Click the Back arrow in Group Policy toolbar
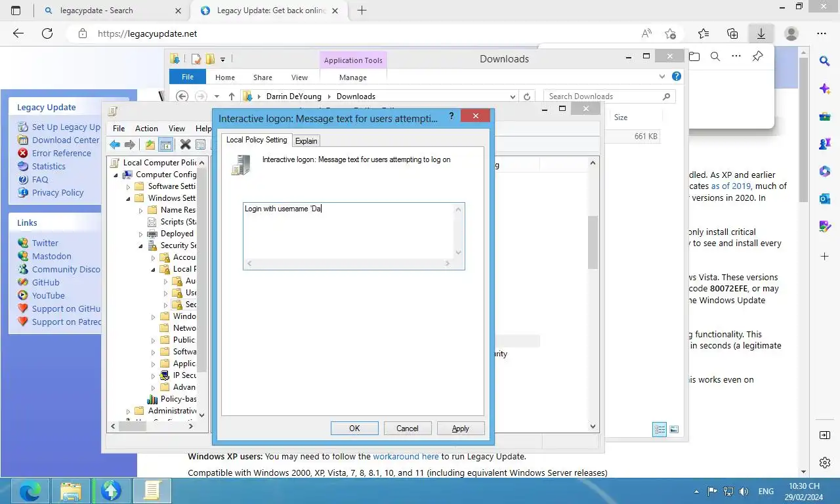The image size is (840, 504). 115,144
